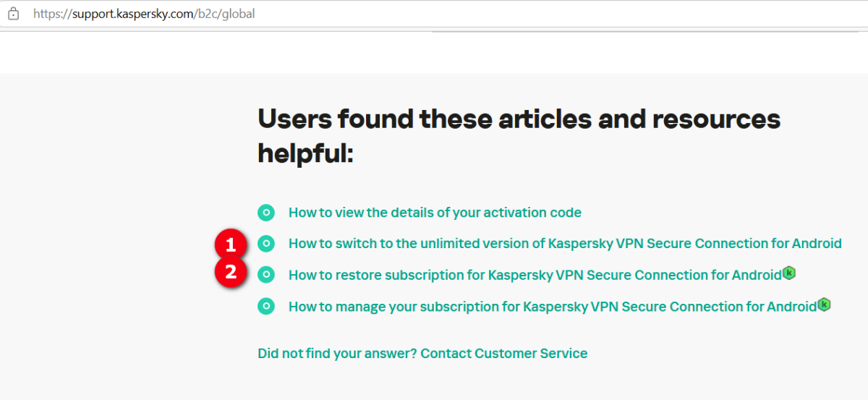Open the article on restoring VPN subscription

(535, 275)
